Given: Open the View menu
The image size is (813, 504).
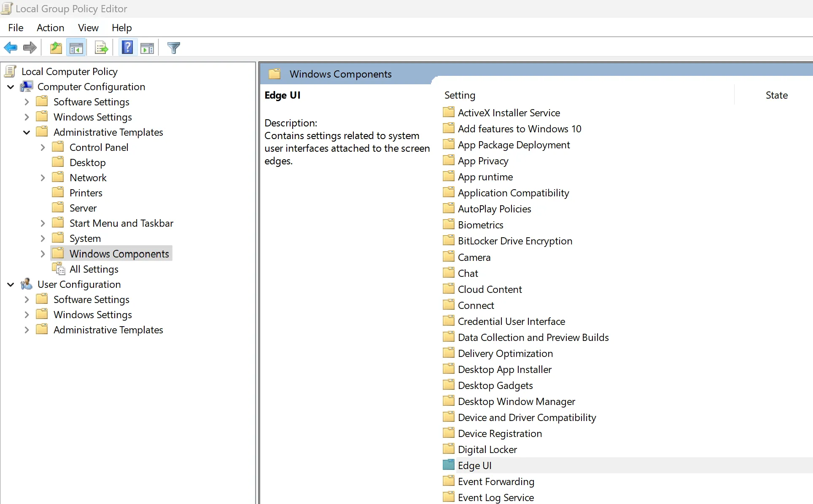Looking at the screenshot, I should pos(88,27).
